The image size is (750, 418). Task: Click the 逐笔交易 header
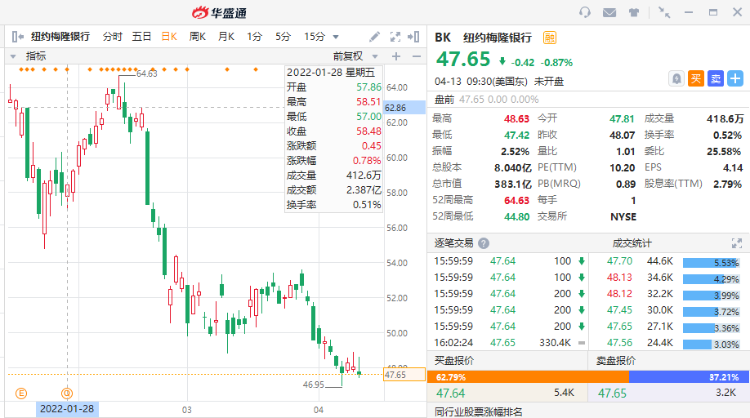(453, 243)
